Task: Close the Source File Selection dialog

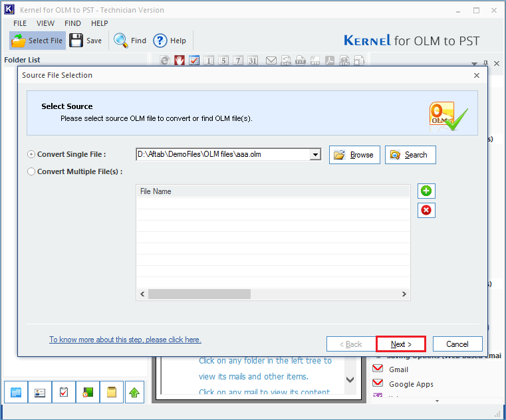Action: coord(477,76)
